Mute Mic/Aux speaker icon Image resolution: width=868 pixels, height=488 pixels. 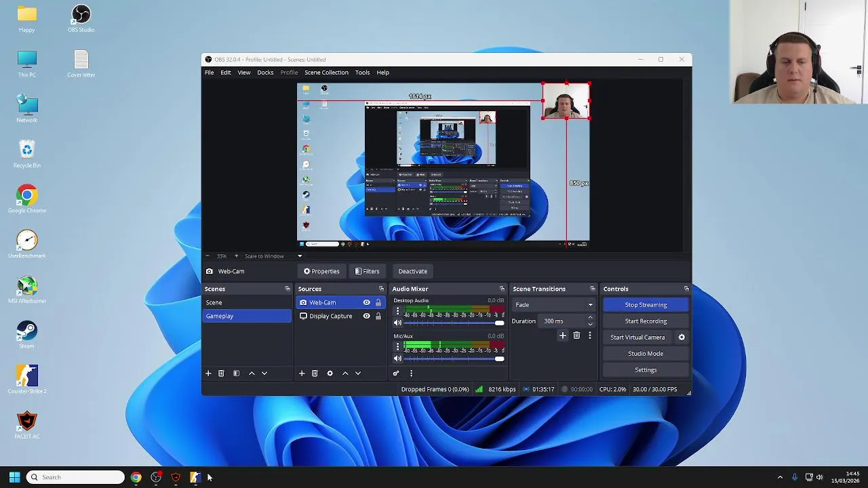[398, 359]
